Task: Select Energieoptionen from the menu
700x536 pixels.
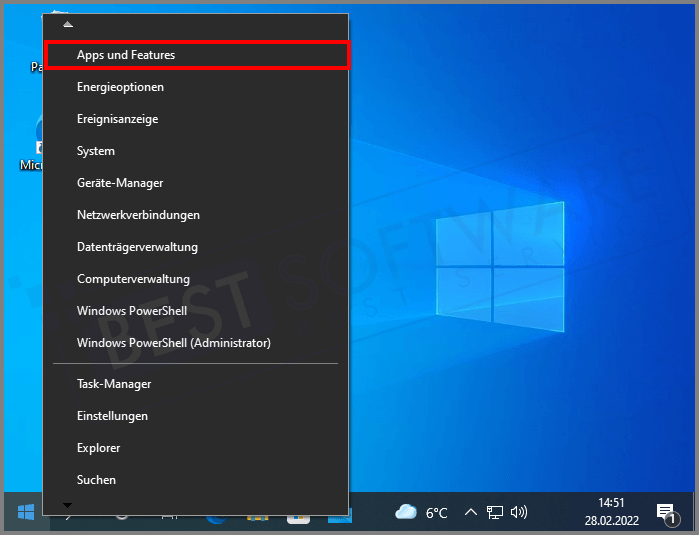Action: (120, 87)
